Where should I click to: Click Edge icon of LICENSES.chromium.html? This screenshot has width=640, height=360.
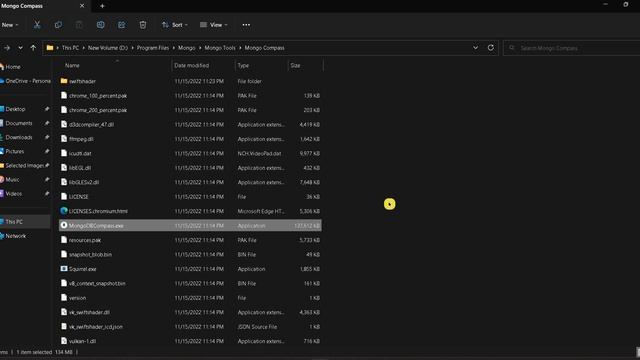pos(64,211)
